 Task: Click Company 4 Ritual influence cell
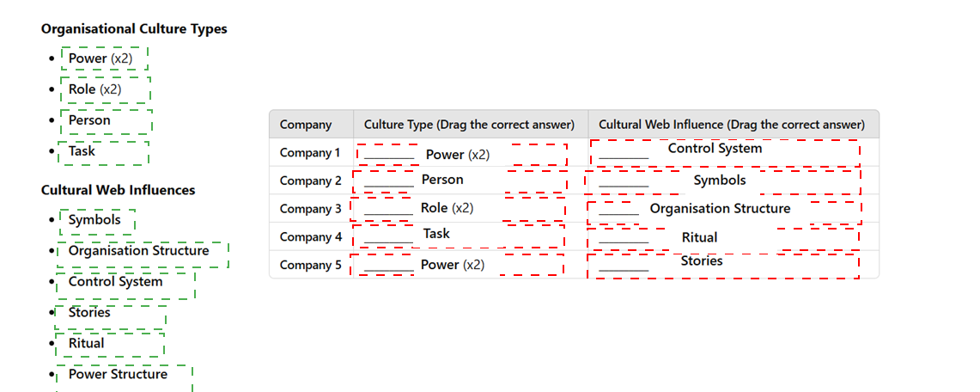click(723, 239)
